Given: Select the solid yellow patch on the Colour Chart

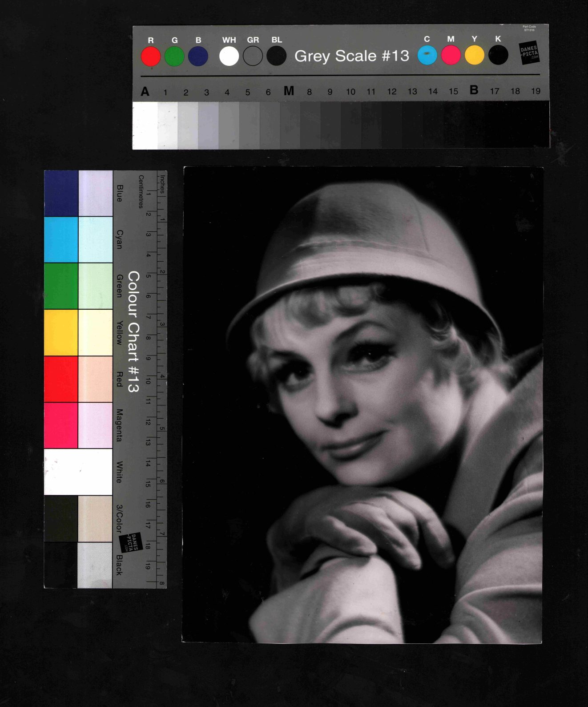Looking at the screenshot, I should (x=61, y=332).
